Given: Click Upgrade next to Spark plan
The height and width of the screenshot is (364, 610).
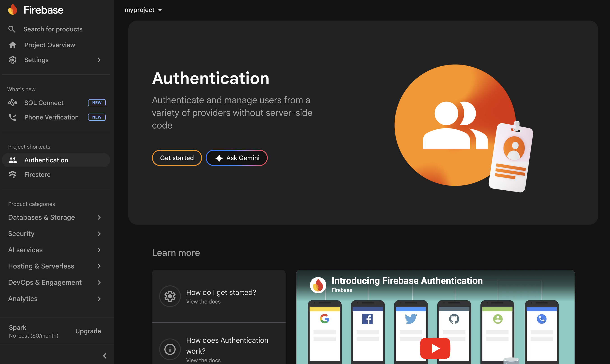Looking at the screenshot, I should click(x=88, y=331).
